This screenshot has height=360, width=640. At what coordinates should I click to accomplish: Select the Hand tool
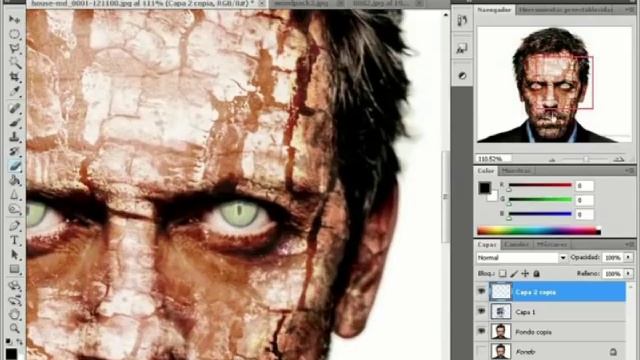point(14,315)
